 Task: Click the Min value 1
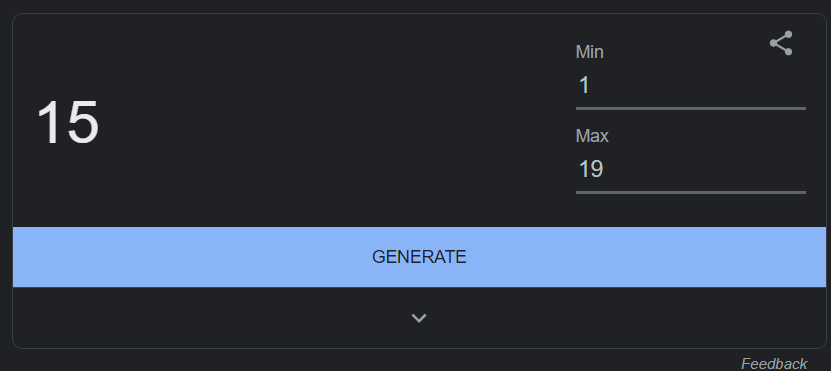tap(584, 85)
